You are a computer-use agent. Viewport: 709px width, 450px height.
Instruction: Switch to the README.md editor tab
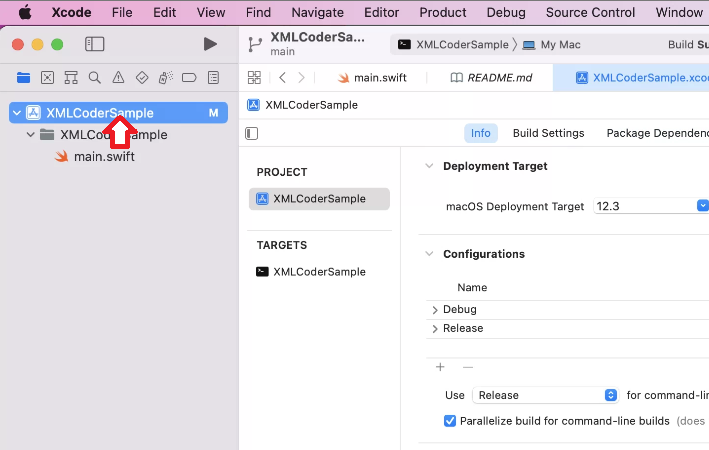pyautogui.click(x=491, y=77)
